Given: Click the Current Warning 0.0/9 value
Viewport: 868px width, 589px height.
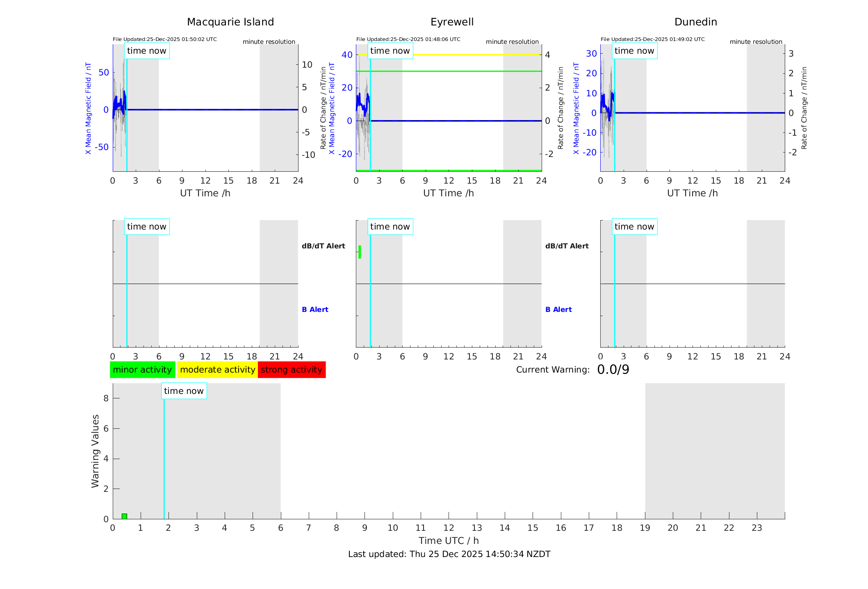Looking at the screenshot, I should pos(613,370).
